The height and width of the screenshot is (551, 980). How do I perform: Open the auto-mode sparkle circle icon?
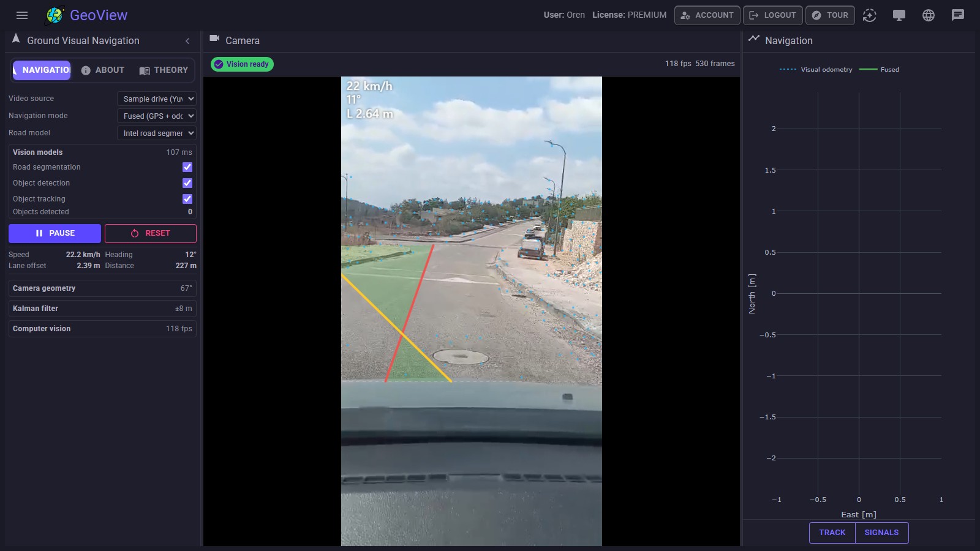click(869, 15)
